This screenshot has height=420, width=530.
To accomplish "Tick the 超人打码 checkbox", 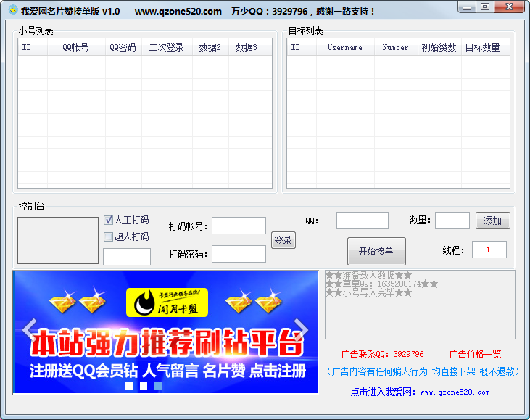I will tap(109, 236).
